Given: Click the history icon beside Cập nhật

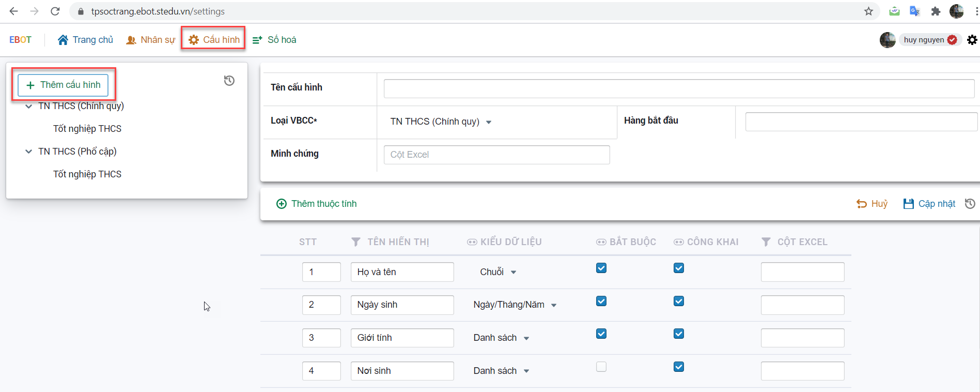Looking at the screenshot, I should [970, 204].
